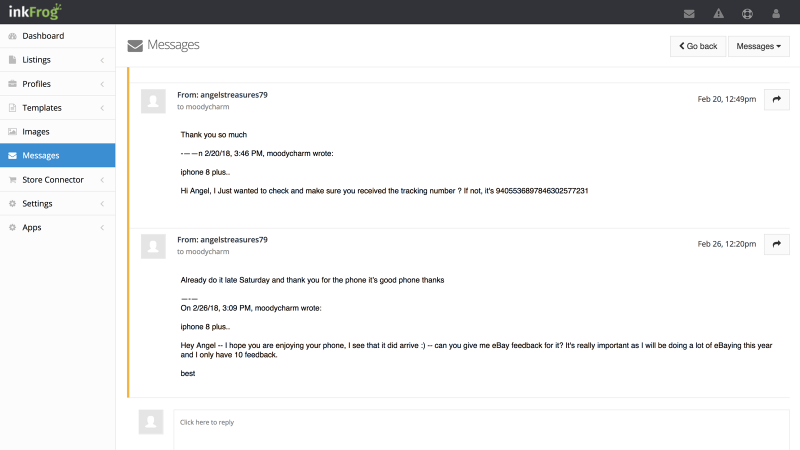Click the inkFrog logo
The height and width of the screenshot is (450, 800).
coord(35,11)
